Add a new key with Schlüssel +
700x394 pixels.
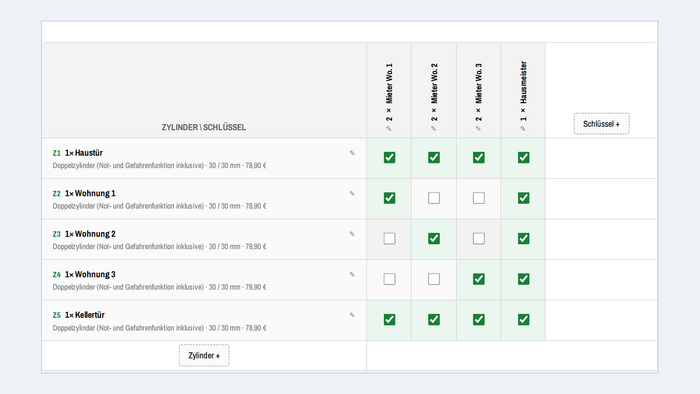click(601, 124)
